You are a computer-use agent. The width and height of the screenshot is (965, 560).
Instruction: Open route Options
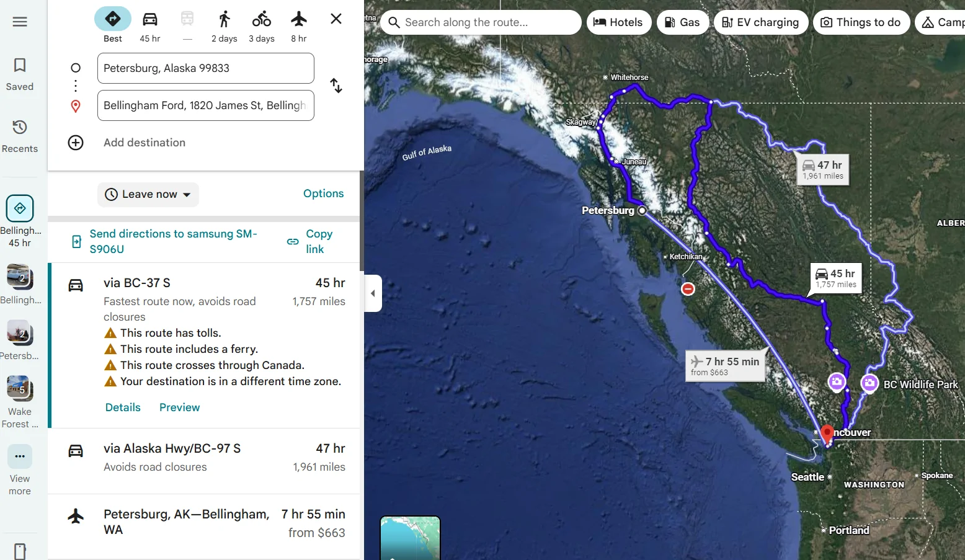pos(323,193)
